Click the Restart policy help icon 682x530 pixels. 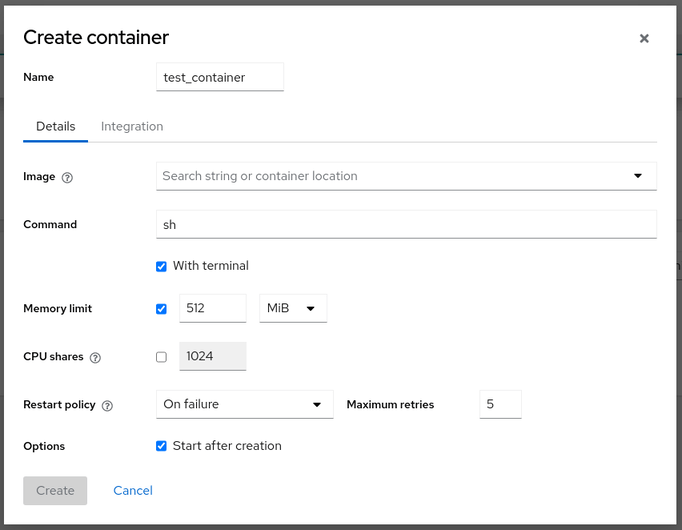pos(107,405)
